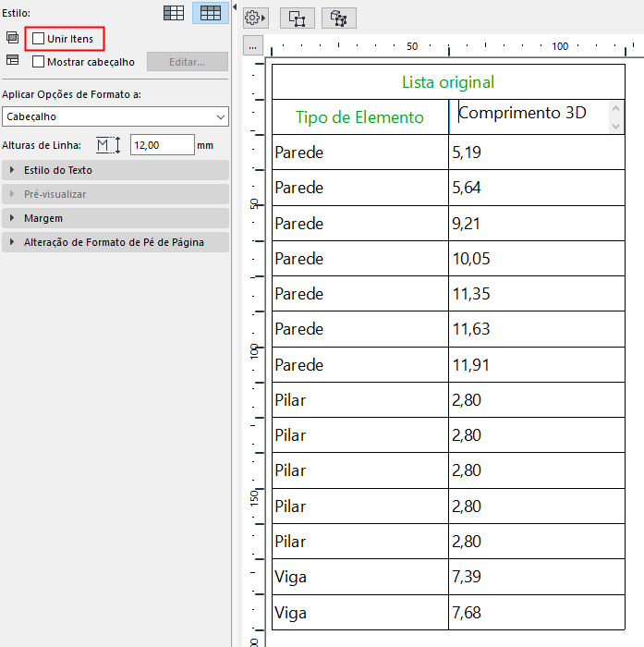Screen dimensions: 644x647
Task: Click the row height icon near Alturas de Linha
Action: coord(108,145)
